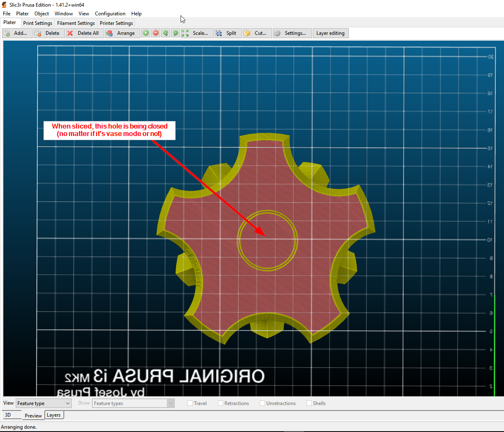The height and width of the screenshot is (432, 504).
Task: Click the sliced model in the preview
Action: (267, 239)
